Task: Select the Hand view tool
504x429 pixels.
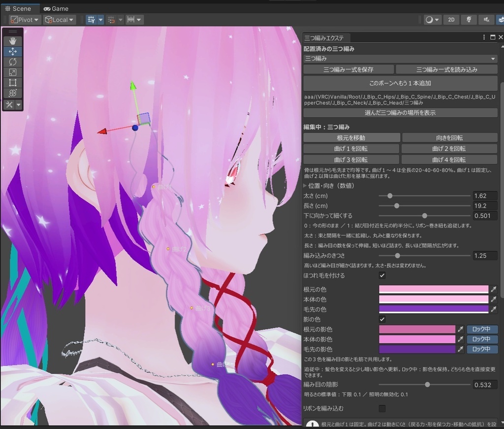Action: point(12,41)
